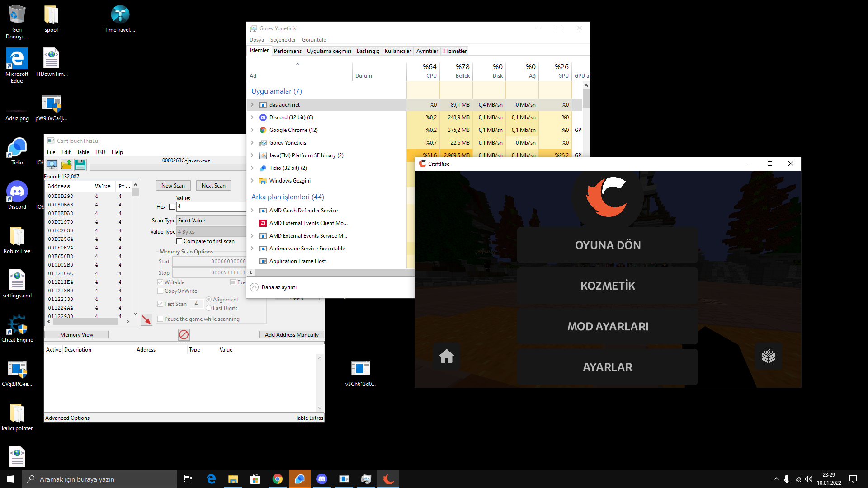
Task: Click the red clear-list circle icon
Action: [x=184, y=334]
